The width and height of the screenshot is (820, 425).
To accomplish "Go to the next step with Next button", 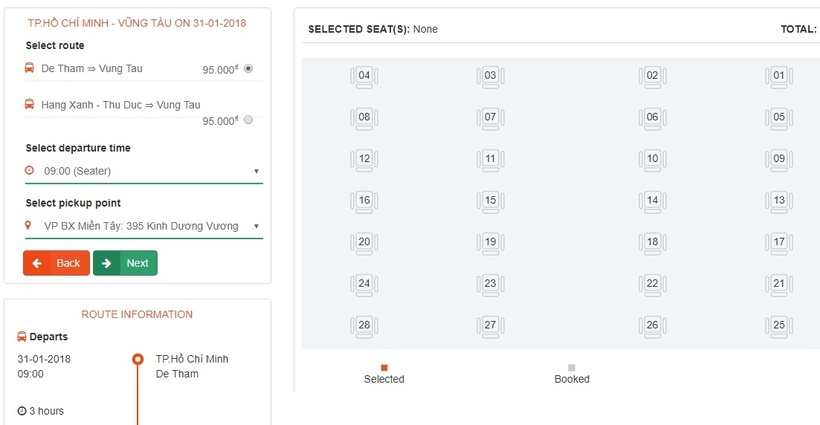I will (125, 263).
